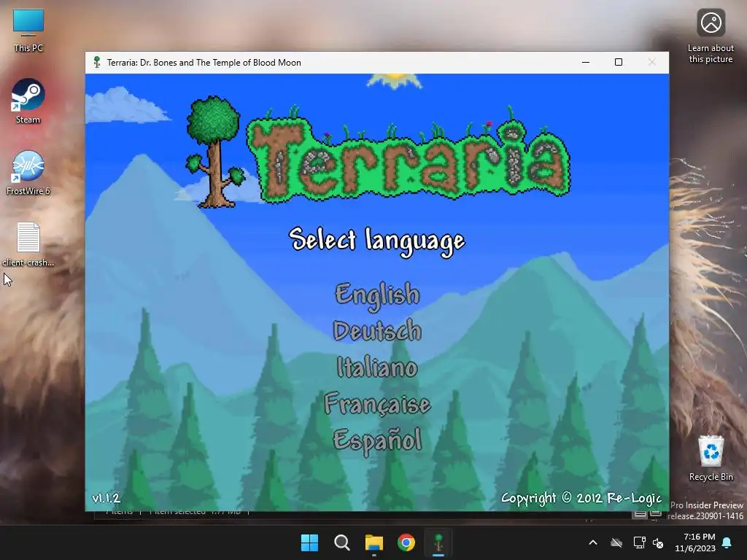Image resolution: width=747 pixels, height=560 pixels.
Task: Minimize the Terraria window
Action: tap(586, 63)
